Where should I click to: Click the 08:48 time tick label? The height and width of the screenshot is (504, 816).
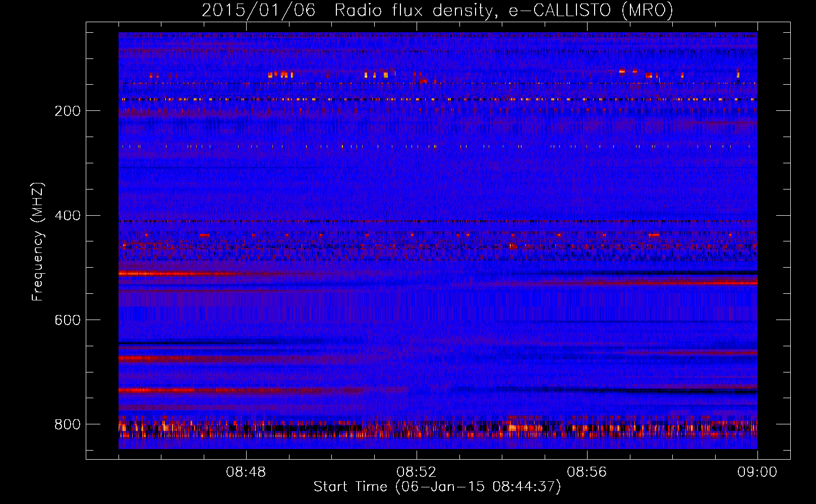click(246, 472)
